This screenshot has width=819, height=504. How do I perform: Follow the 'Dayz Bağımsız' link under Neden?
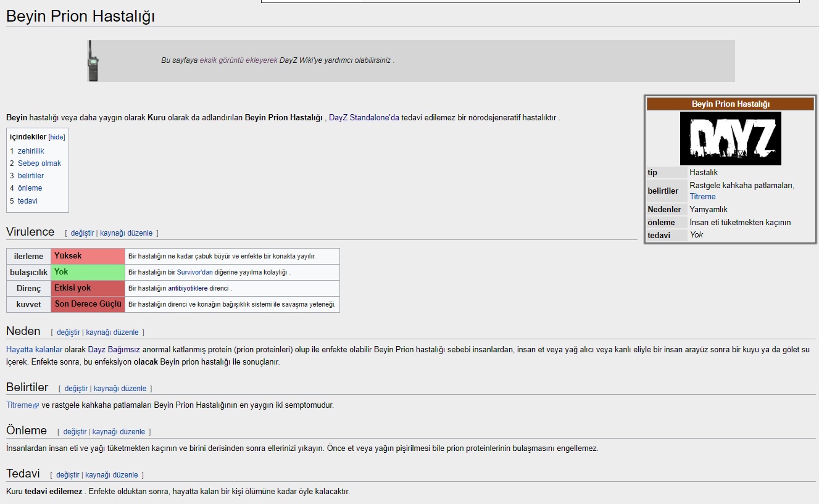(x=114, y=350)
